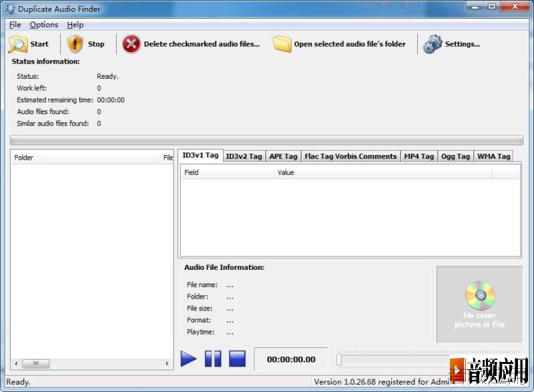Click the Stop shield icon
Viewport: 534px width, 392px height.
click(x=75, y=44)
